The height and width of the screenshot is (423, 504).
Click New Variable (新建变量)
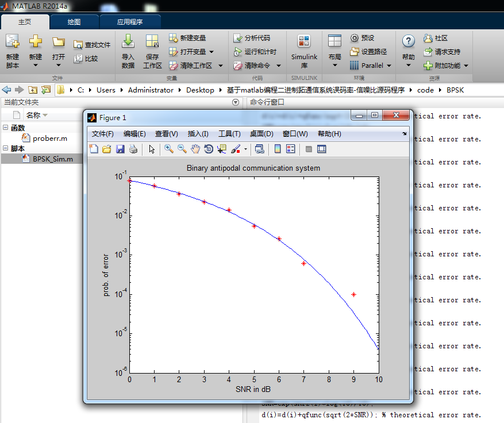point(187,38)
